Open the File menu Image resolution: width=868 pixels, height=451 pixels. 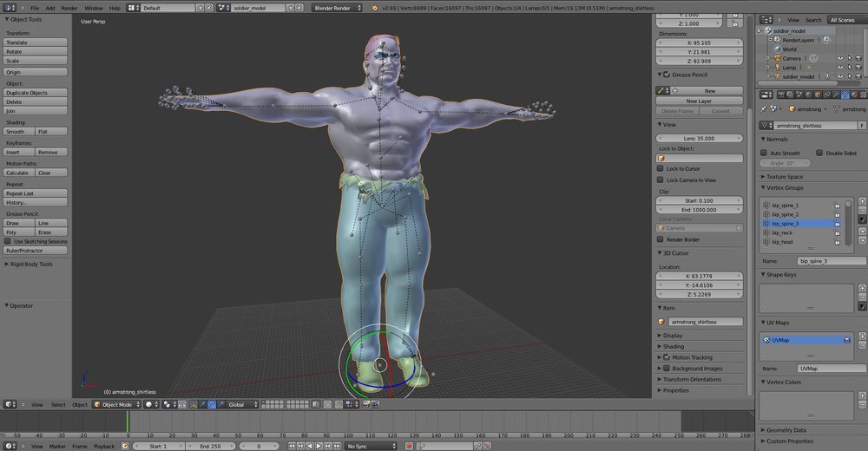click(35, 9)
